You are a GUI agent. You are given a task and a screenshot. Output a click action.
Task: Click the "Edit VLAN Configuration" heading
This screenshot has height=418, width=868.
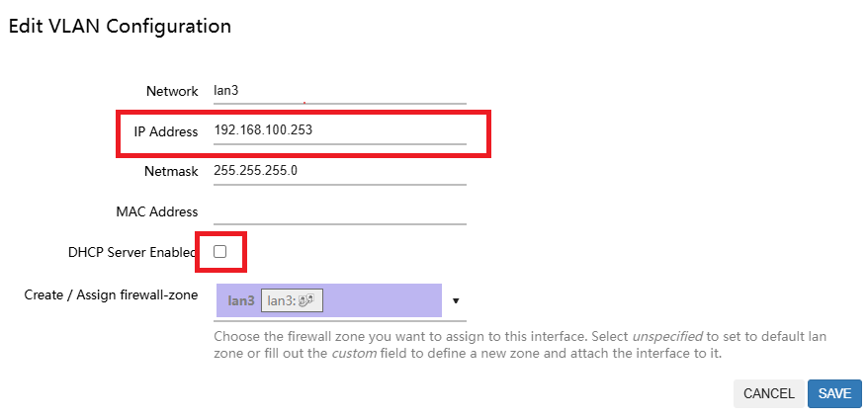point(120,27)
